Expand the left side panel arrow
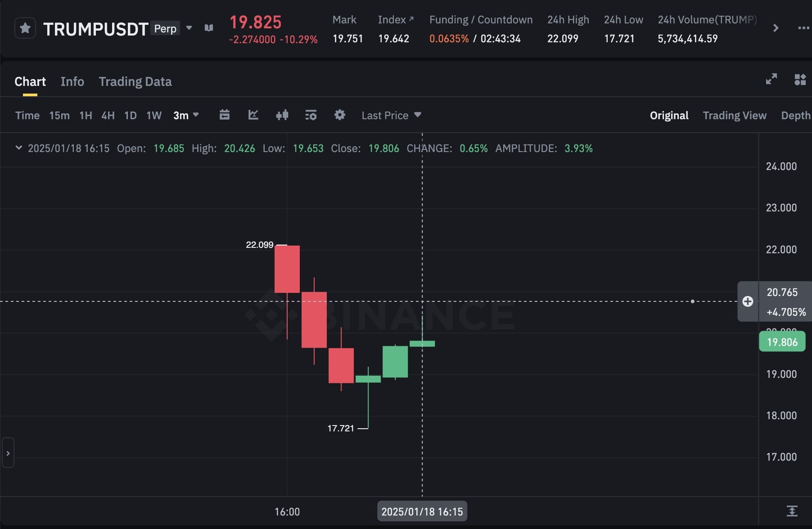Screen dimensions: 812x529 coord(8,453)
